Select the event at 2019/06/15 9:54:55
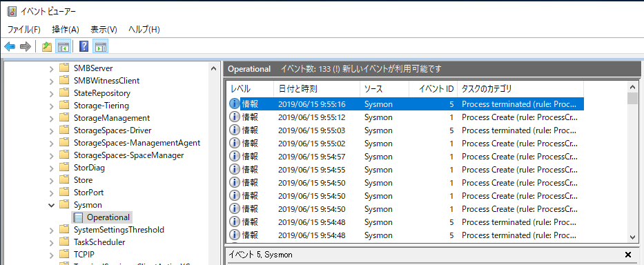Screen dimensions: 644x265 [x=405, y=170]
